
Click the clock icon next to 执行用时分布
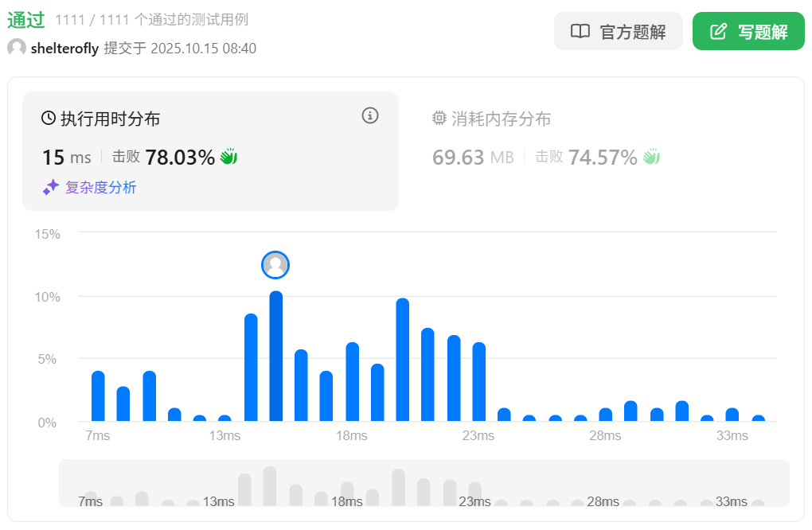coord(49,119)
